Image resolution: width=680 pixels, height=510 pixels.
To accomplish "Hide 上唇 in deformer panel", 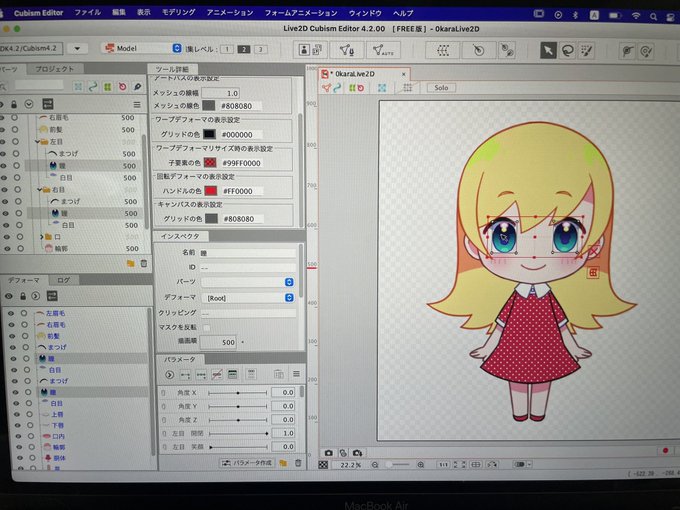I will click(x=16, y=414).
